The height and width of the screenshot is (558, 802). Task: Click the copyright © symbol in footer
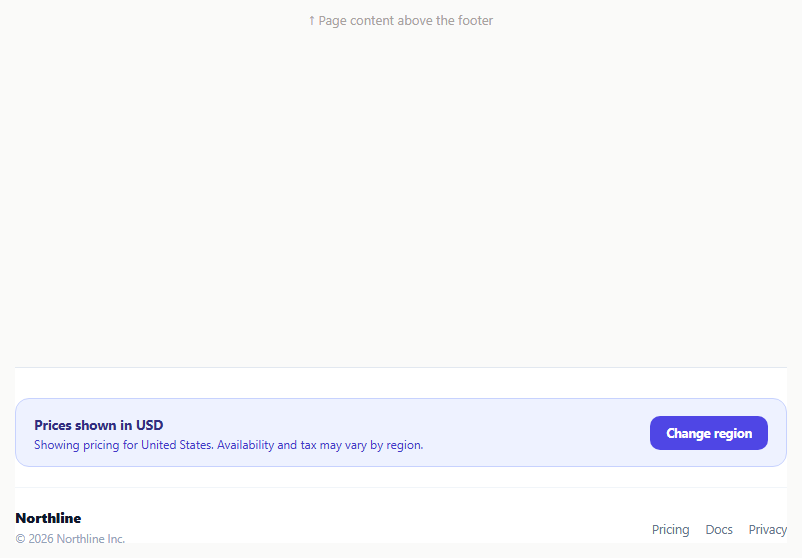pos(20,539)
